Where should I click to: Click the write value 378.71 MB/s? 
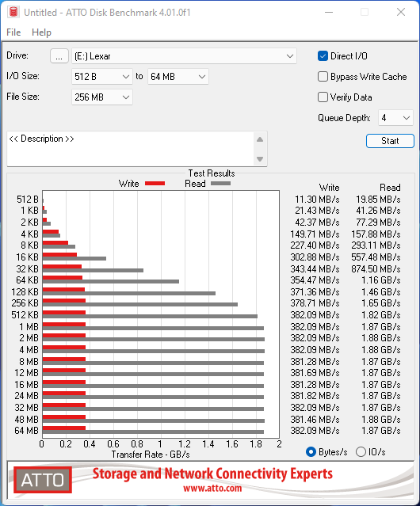(315, 303)
